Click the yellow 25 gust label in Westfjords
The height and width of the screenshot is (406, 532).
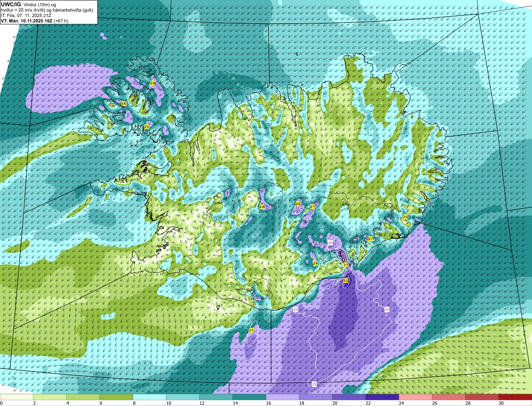click(x=147, y=126)
